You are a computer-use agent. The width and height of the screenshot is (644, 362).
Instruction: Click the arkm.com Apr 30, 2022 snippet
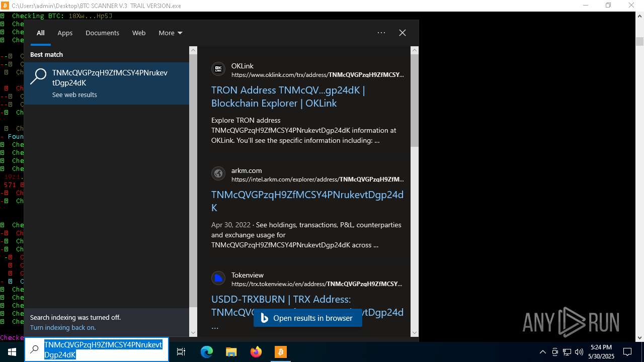306,235
